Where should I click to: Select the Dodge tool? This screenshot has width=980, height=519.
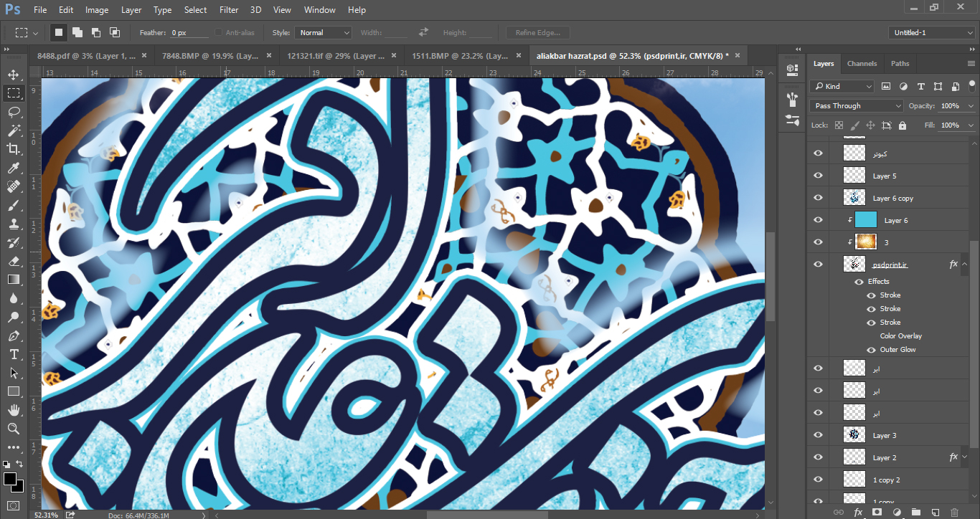[14, 317]
